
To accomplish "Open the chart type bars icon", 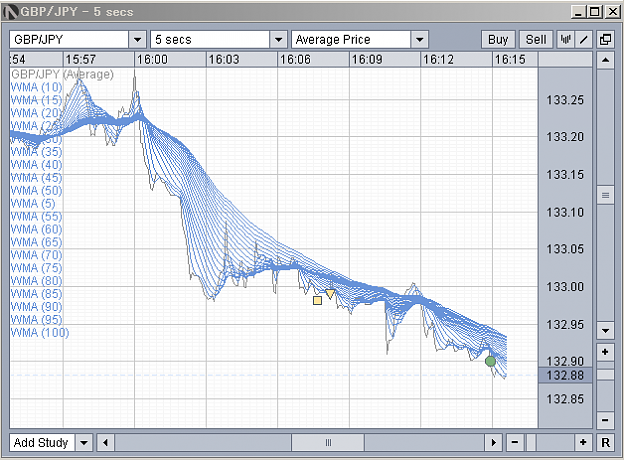I will (x=565, y=39).
